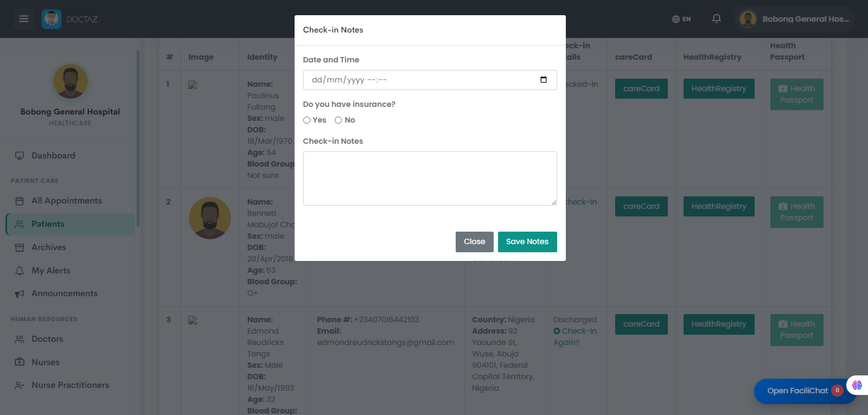Open Doctors in sidebar
This screenshot has width=868, height=415.
(71, 339)
